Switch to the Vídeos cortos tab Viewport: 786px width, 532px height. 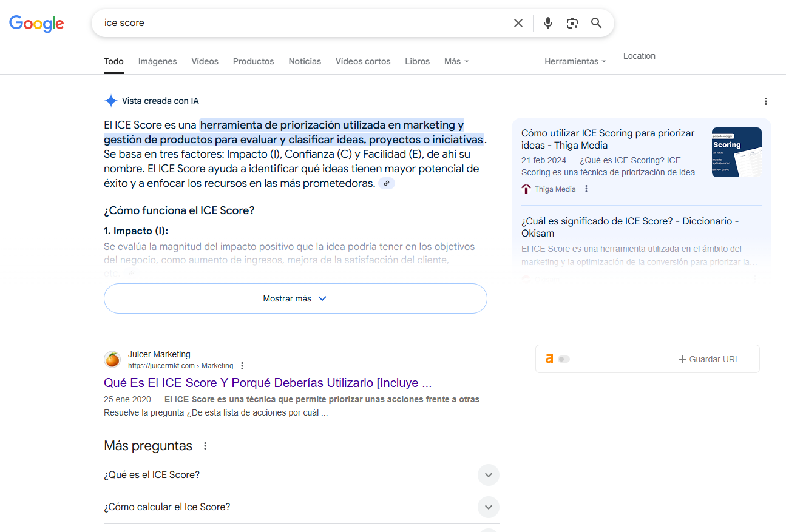click(363, 61)
